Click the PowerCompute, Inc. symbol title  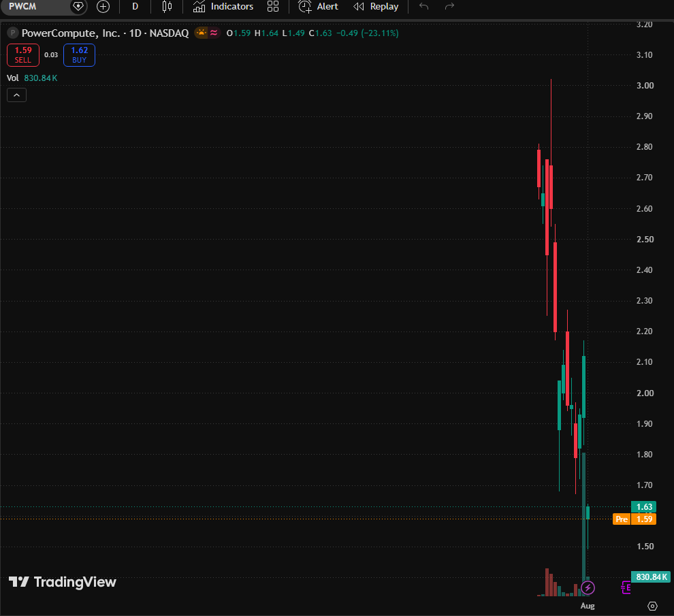71,33
